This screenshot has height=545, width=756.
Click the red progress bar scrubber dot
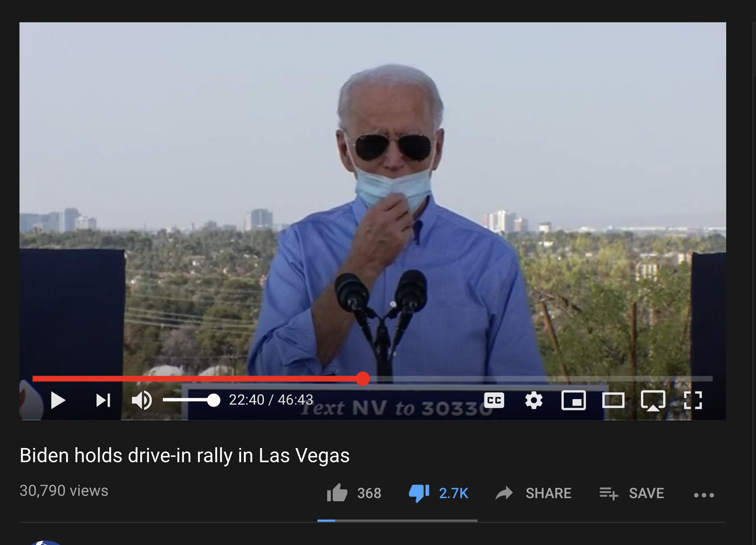[x=363, y=379]
